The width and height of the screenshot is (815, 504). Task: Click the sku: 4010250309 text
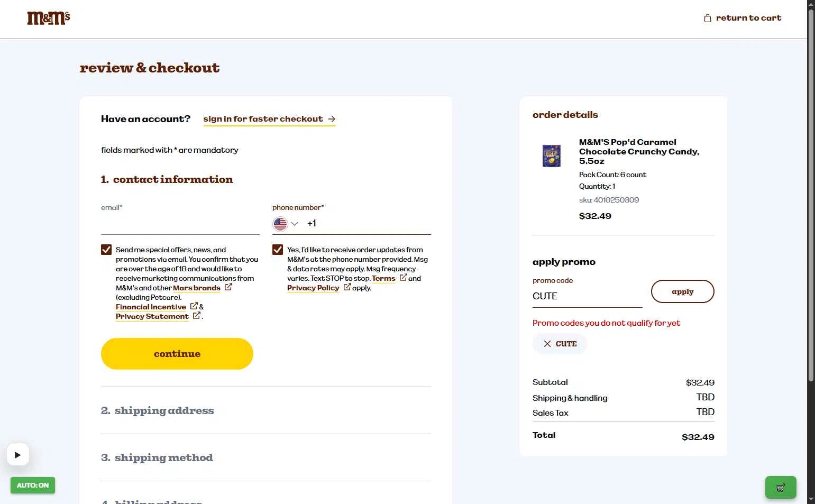click(x=609, y=200)
